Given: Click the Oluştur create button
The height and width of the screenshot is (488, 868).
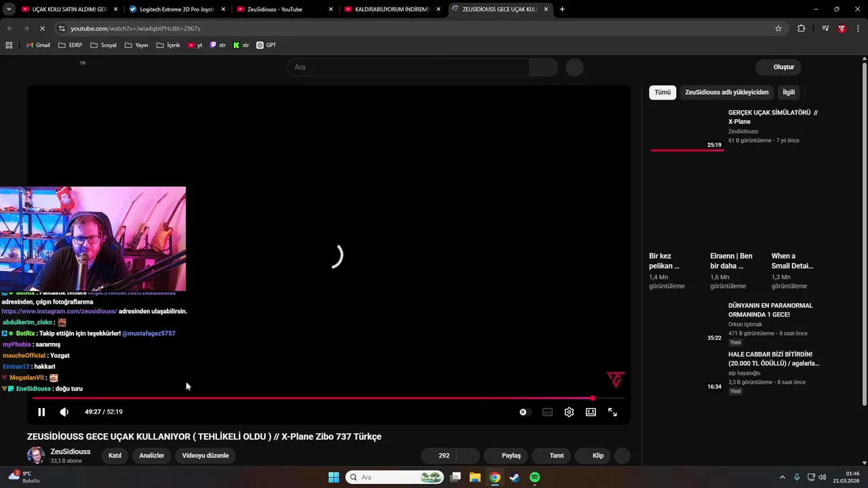Looking at the screenshot, I should pyautogui.click(x=778, y=67).
